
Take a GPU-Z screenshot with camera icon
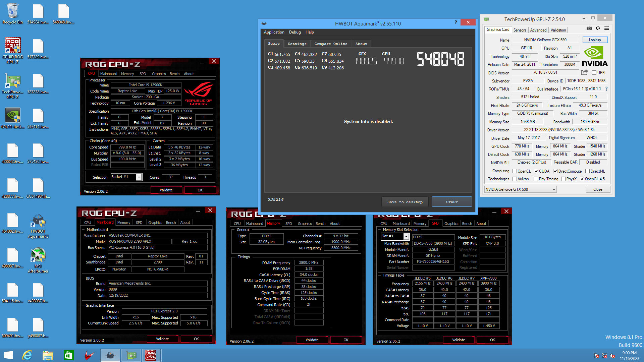click(x=589, y=28)
